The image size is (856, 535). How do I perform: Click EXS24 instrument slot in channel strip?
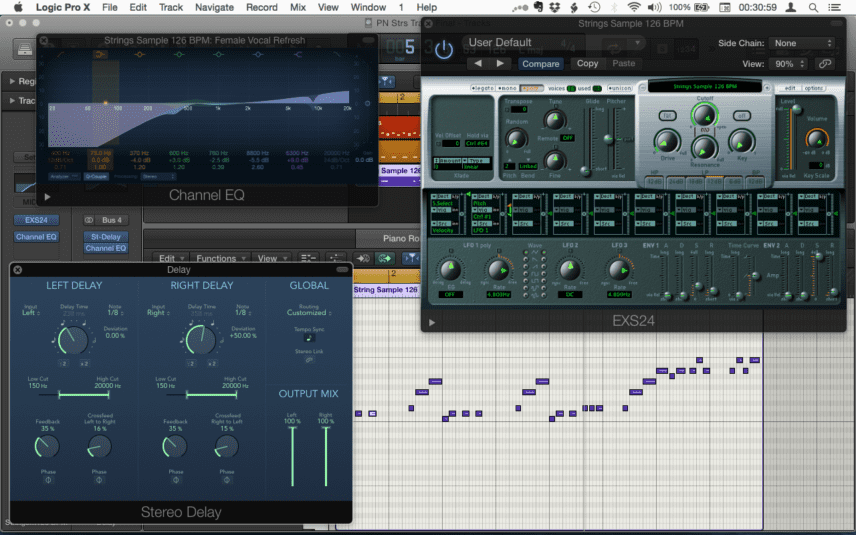click(36, 220)
